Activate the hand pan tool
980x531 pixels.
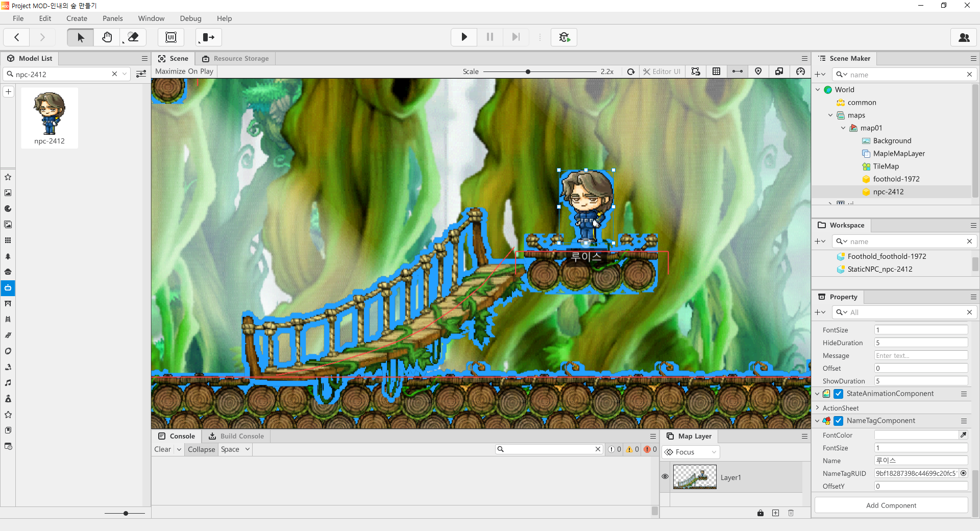pyautogui.click(x=107, y=37)
